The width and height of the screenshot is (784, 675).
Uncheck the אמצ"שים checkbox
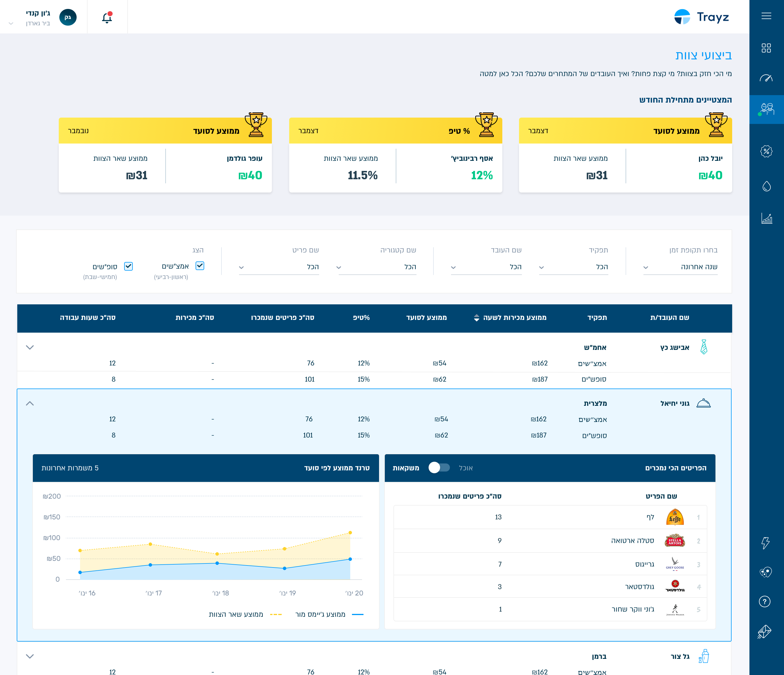[x=200, y=266]
